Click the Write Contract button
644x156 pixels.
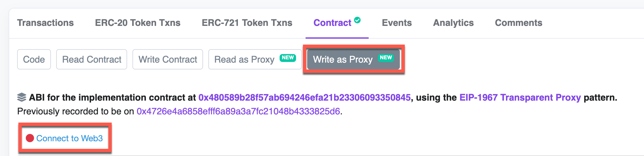click(168, 59)
